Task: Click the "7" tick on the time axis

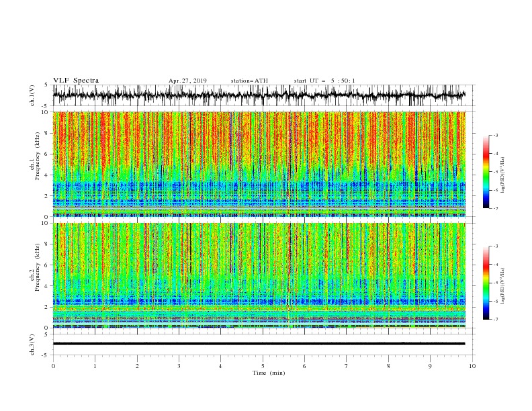Action: tap(347, 366)
